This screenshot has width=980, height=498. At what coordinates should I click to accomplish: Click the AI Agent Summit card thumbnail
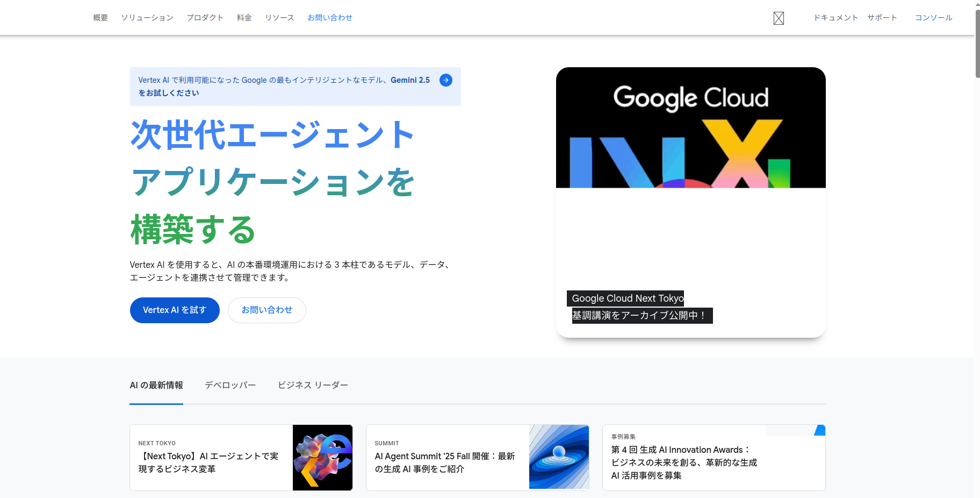pos(559,457)
